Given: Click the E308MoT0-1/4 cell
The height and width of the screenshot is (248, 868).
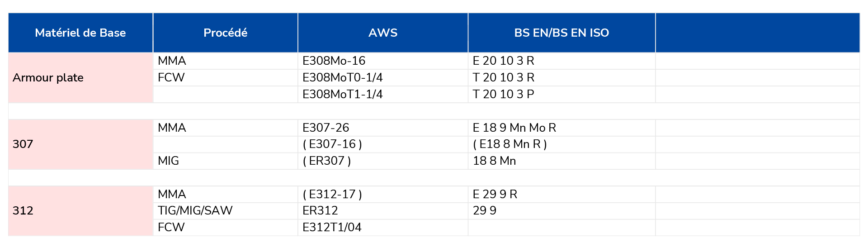Looking at the screenshot, I should tap(383, 78).
